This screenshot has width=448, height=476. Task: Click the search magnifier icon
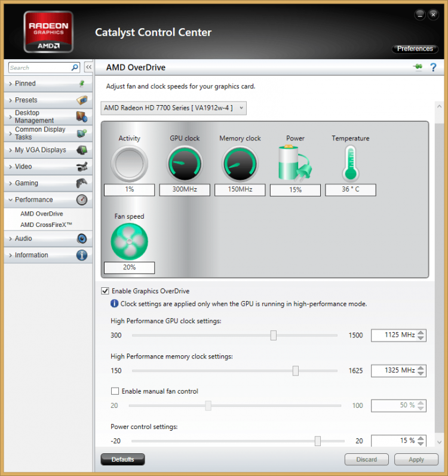[x=75, y=67]
